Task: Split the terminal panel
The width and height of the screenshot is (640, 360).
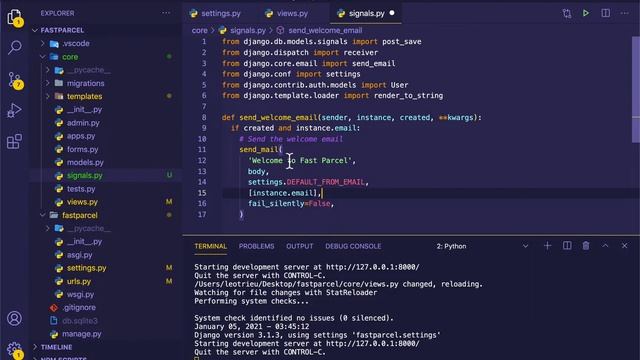Action: coord(567,246)
